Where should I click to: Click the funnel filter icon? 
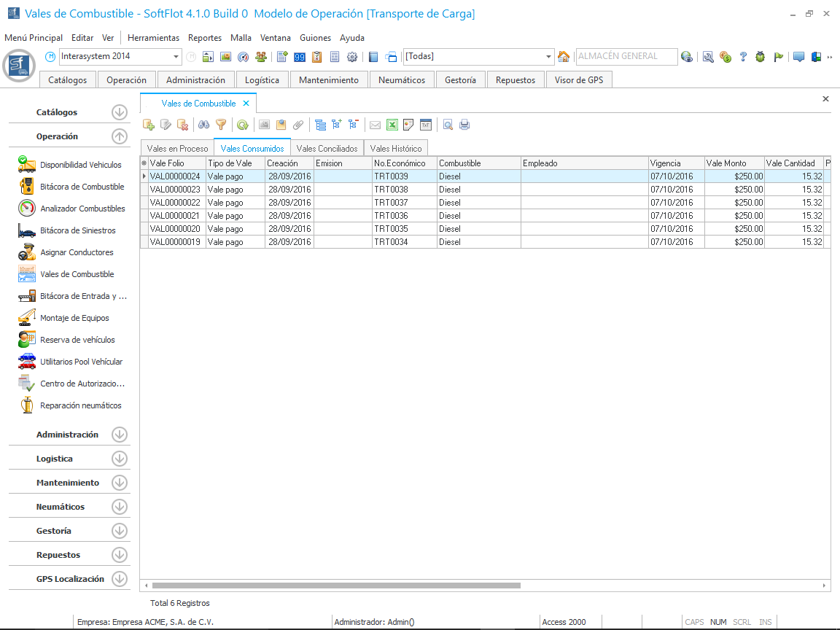(221, 125)
